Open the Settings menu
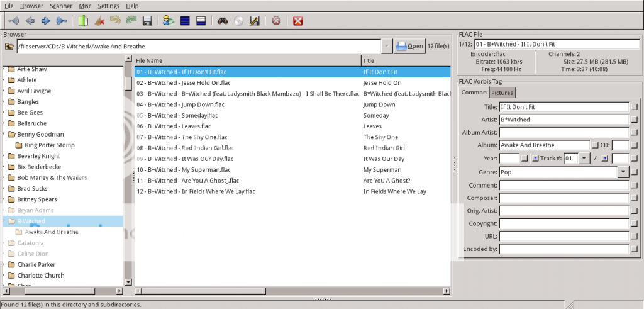This screenshot has height=309, width=644. pyautogui.click(x=108, y=6)
